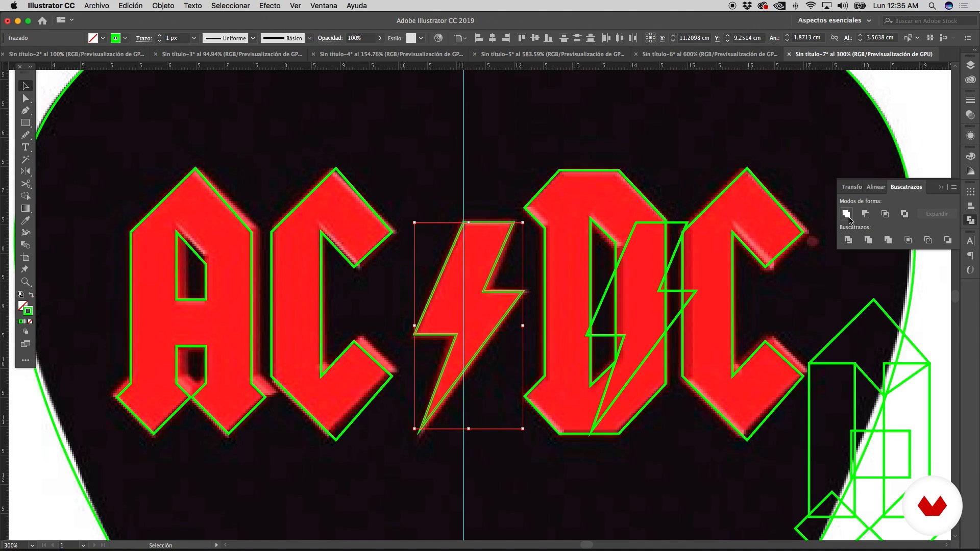Screen dimensions: 980x551
Task: Open fill color dropdown arrow
Action: 103,38
